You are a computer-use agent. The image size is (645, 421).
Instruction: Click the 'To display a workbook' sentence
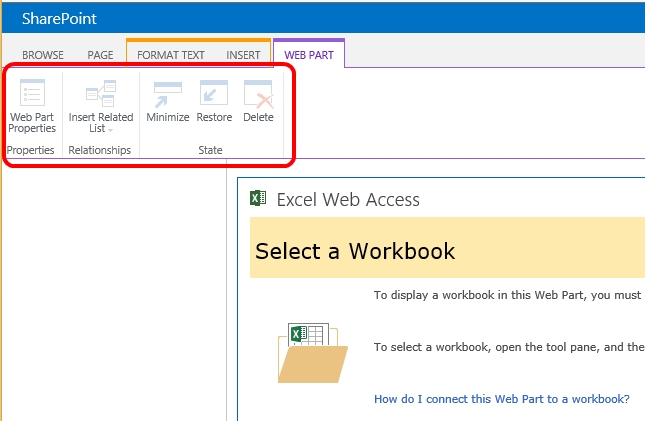[509, 295]
